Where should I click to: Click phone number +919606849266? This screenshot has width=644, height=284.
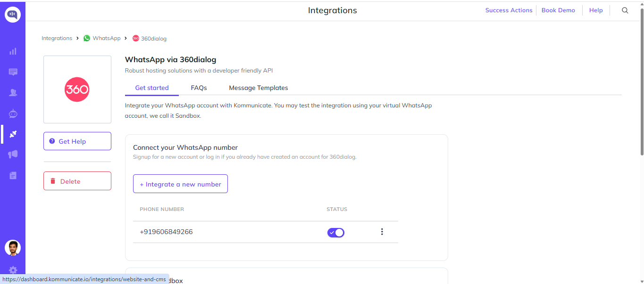[x=166, y=232]
